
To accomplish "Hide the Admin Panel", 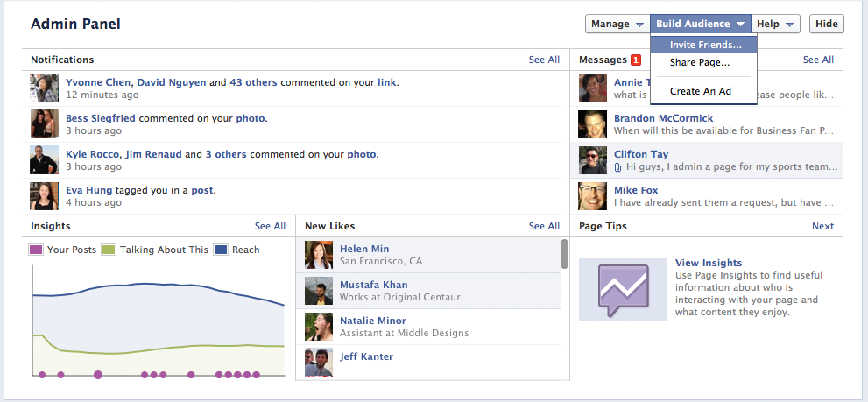I will click(826, 24).
